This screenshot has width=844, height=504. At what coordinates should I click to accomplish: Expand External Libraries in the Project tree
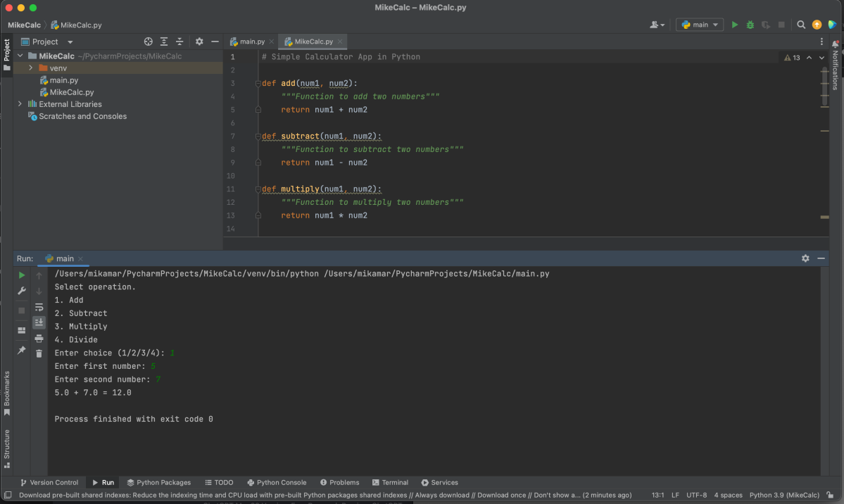point(19,104)
